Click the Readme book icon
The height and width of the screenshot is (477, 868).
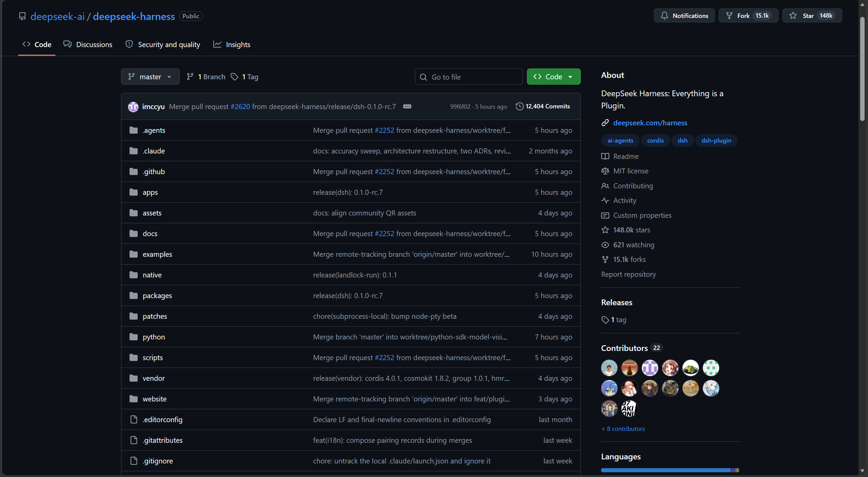click(x=605, y=157)
